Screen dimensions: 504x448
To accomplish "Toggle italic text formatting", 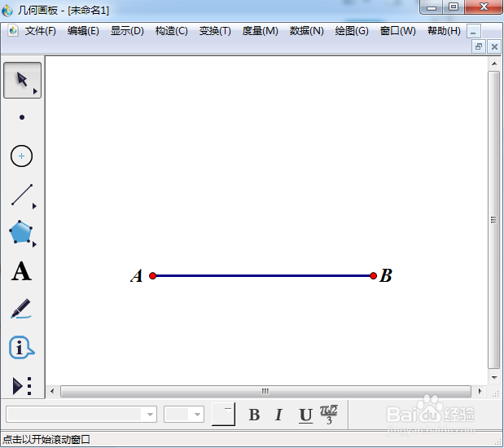I will tap(279, 415).
